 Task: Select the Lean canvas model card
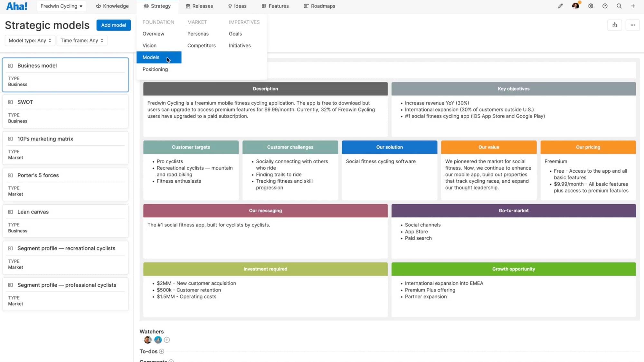[x=65, y=221]
